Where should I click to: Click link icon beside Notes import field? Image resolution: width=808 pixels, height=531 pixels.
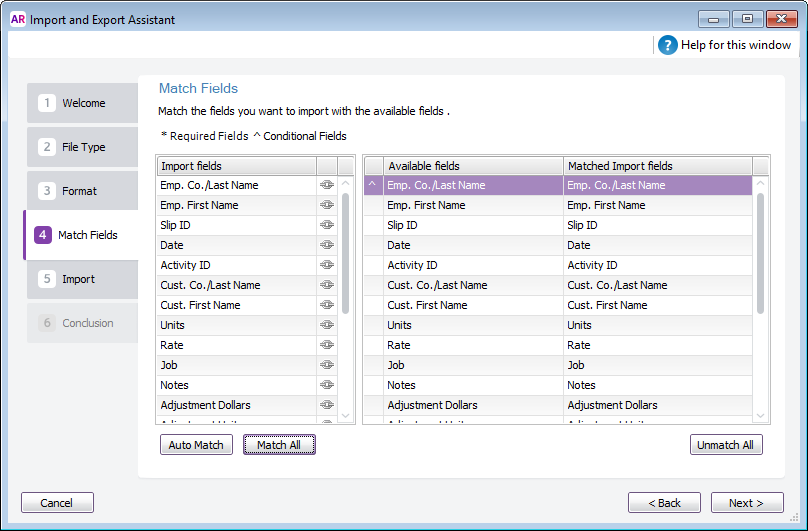pyautogui.click(x=327, y=385)
